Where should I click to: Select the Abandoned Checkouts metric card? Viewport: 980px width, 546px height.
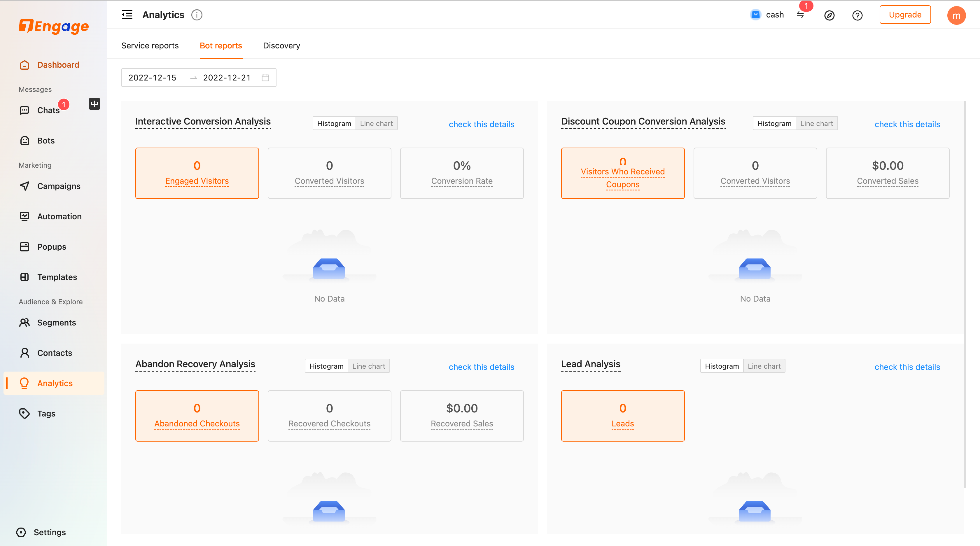197,416
